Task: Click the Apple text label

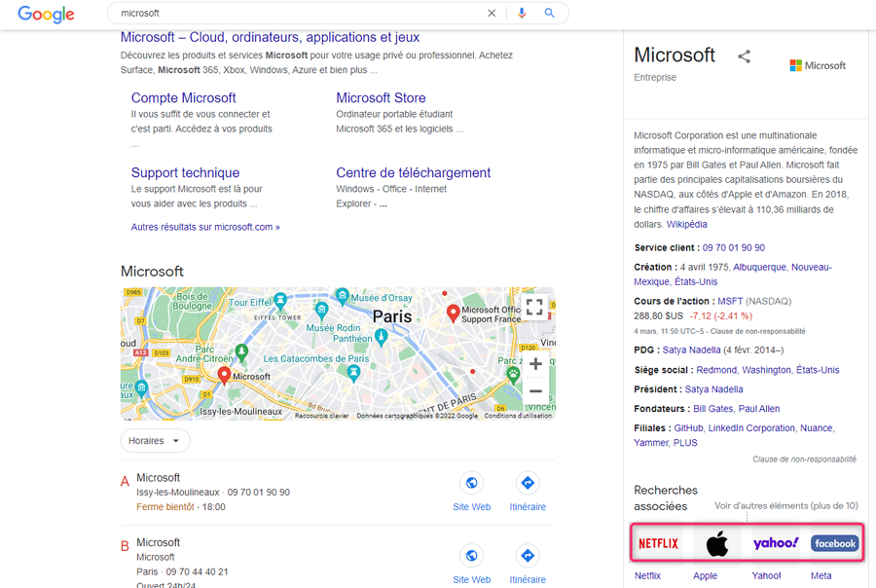Action: (705, 575)
